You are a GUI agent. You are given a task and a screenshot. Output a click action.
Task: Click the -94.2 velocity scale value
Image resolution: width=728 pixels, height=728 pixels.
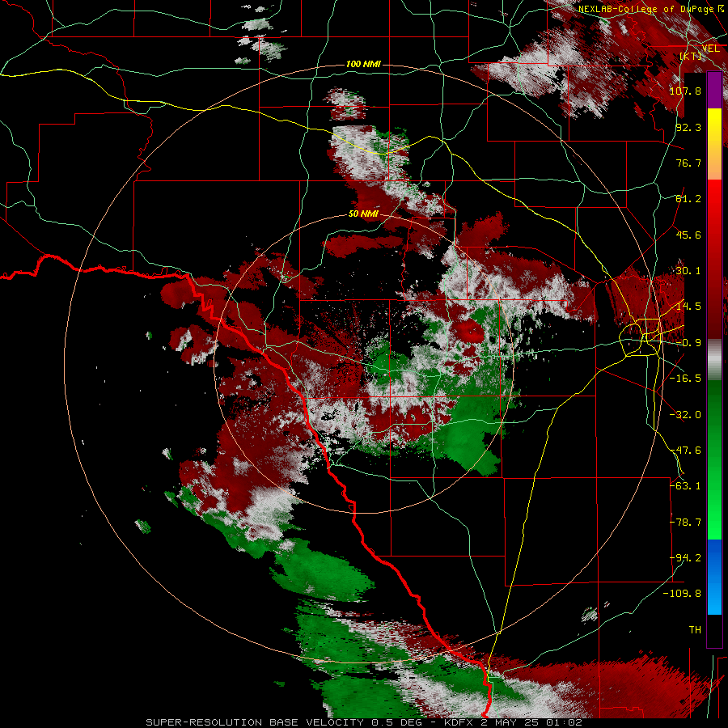pyautogui.click(x=685, y=558)
